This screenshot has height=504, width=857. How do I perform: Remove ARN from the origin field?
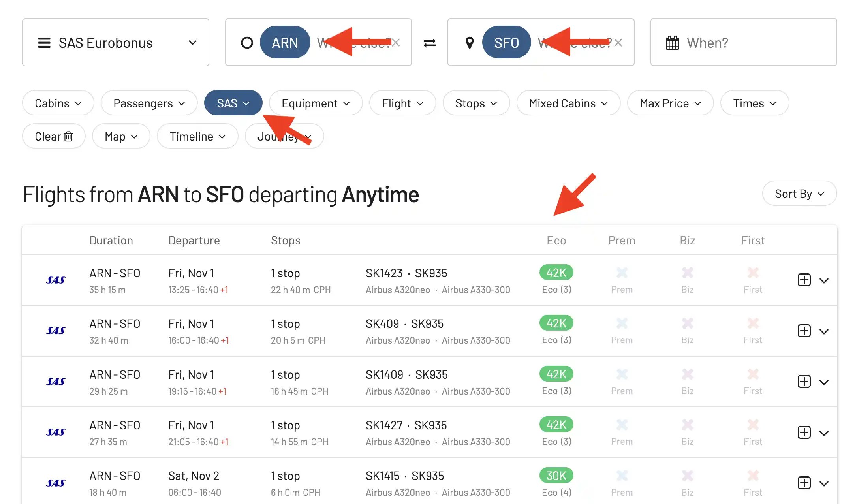[396, 42]
